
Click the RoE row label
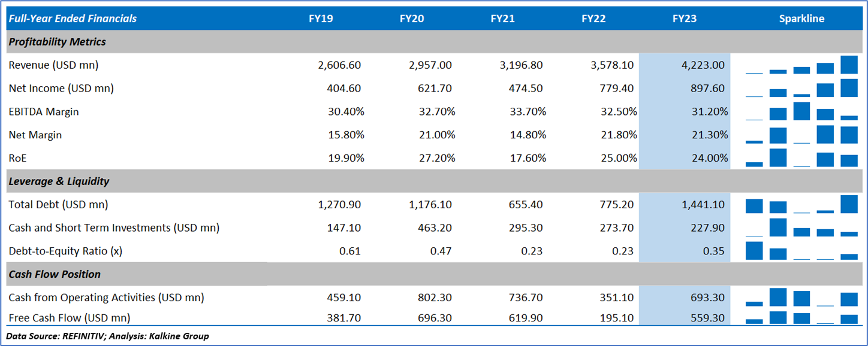(18, 158)
